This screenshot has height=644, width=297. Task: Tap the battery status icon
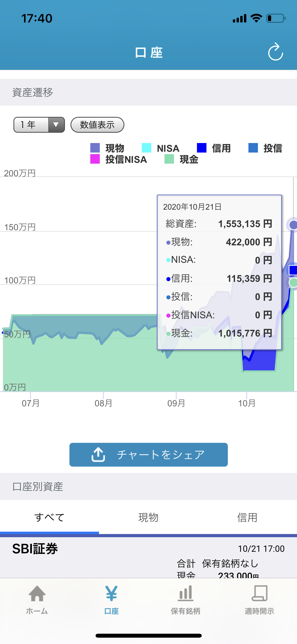tap(276, 18)
